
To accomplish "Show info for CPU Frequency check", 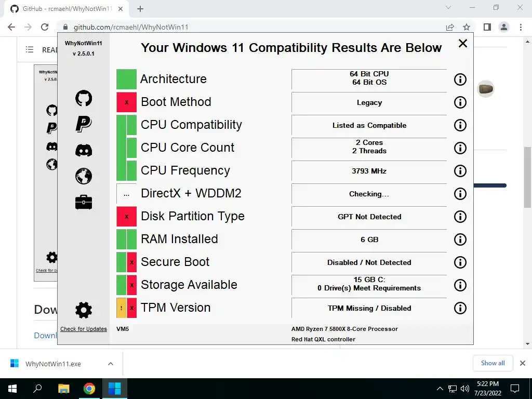I will click(460, 170).
